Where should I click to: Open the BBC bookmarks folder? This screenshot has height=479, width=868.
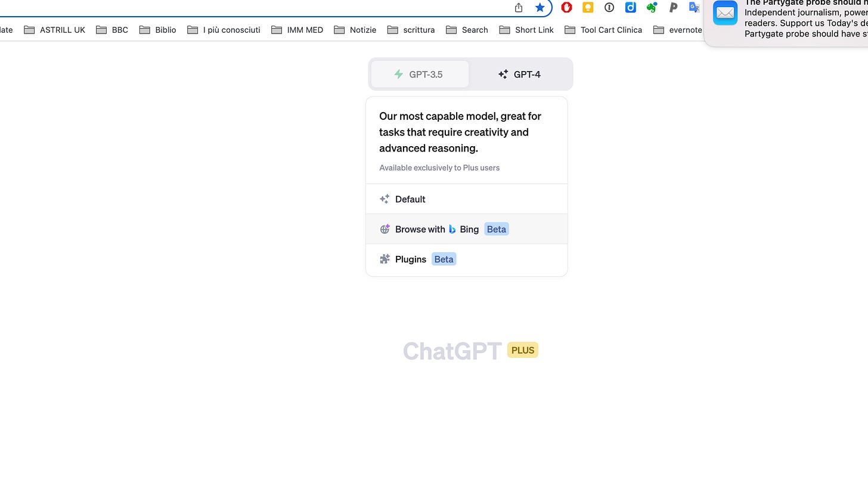(x=112, y=30)
